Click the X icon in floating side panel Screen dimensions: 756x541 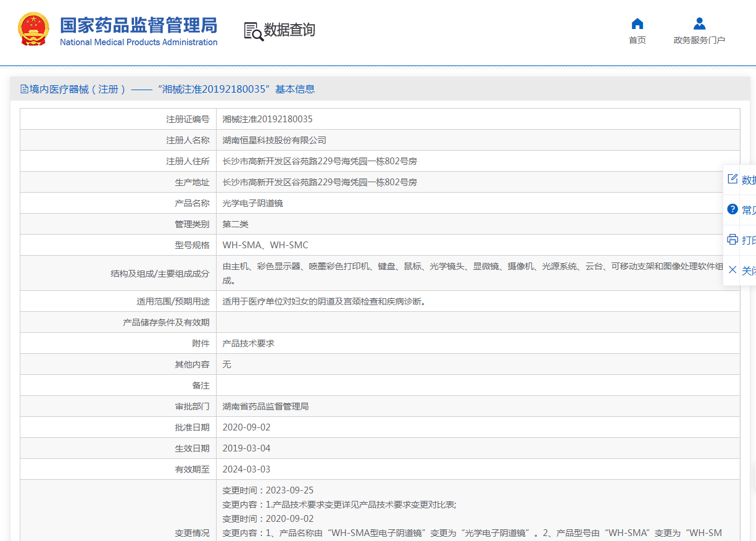(x=733, y=270)
